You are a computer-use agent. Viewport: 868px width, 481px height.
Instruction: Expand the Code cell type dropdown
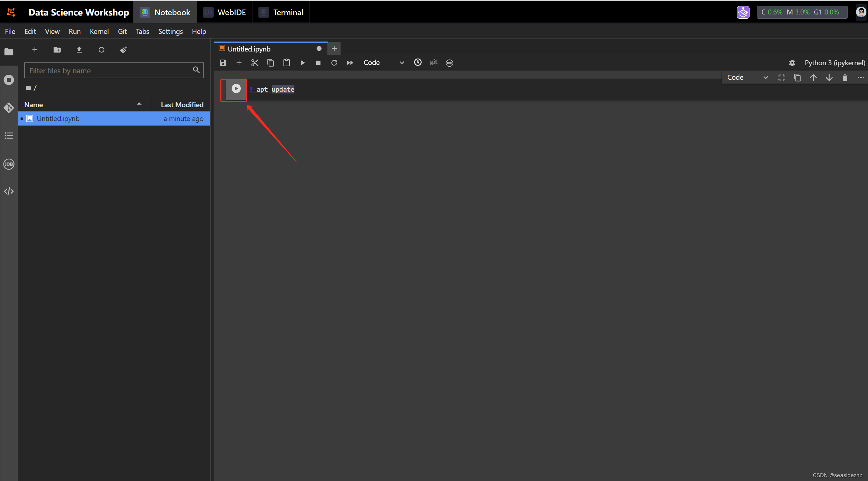click(x=383, y=62)
